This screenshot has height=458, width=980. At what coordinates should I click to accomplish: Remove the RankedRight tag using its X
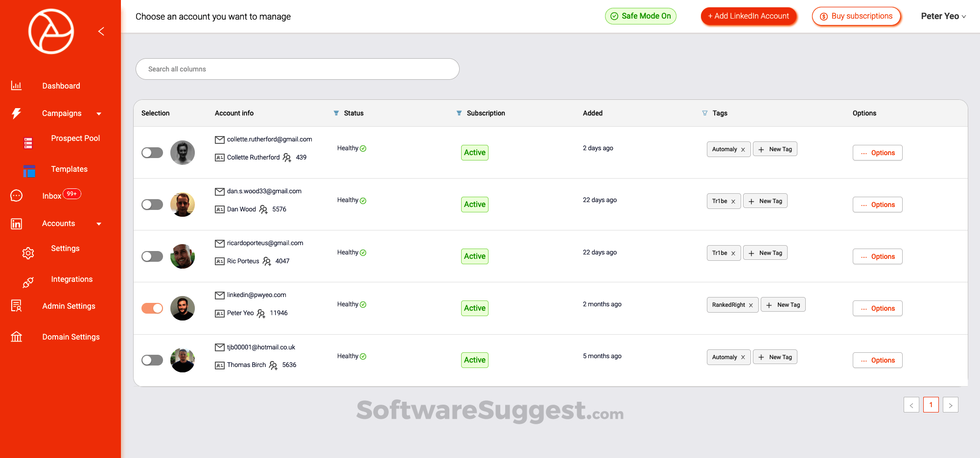click(x=751, y=305)
